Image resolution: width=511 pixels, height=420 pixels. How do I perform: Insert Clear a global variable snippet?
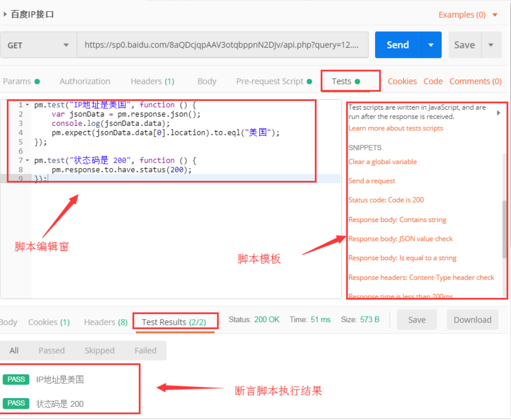(x=383, y=162)
